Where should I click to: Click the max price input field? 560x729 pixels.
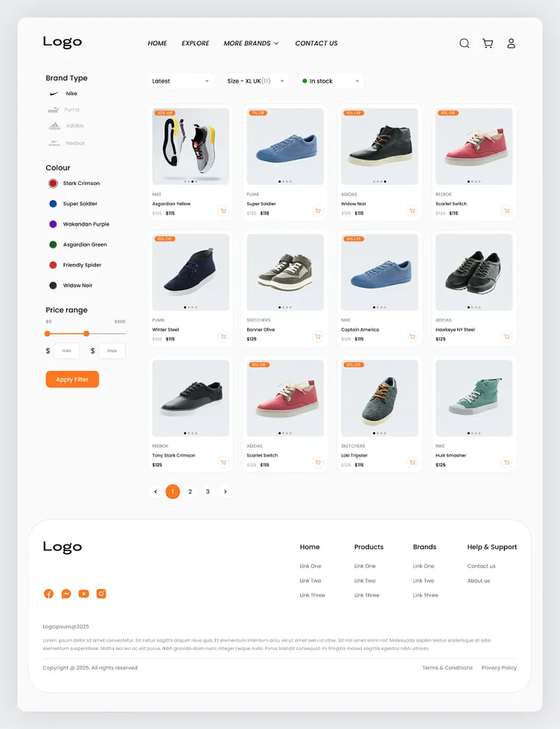click(x=112, y=351)
